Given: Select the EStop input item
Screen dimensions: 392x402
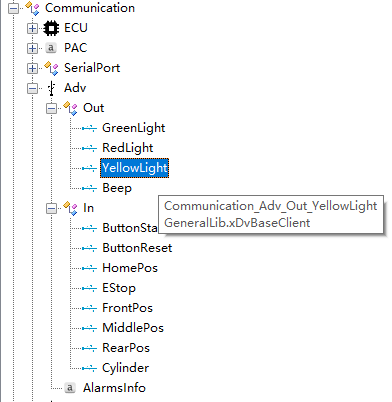Looking at the screenshot, I should point(119,288).
